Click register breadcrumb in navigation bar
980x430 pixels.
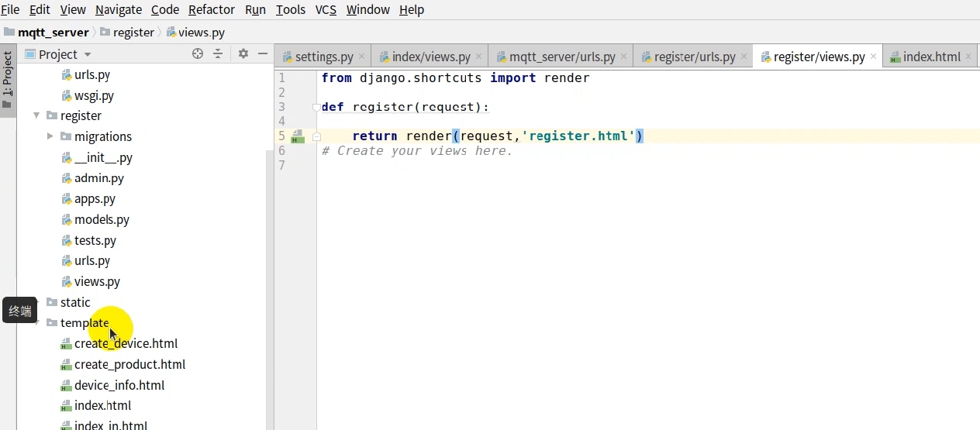127,33
